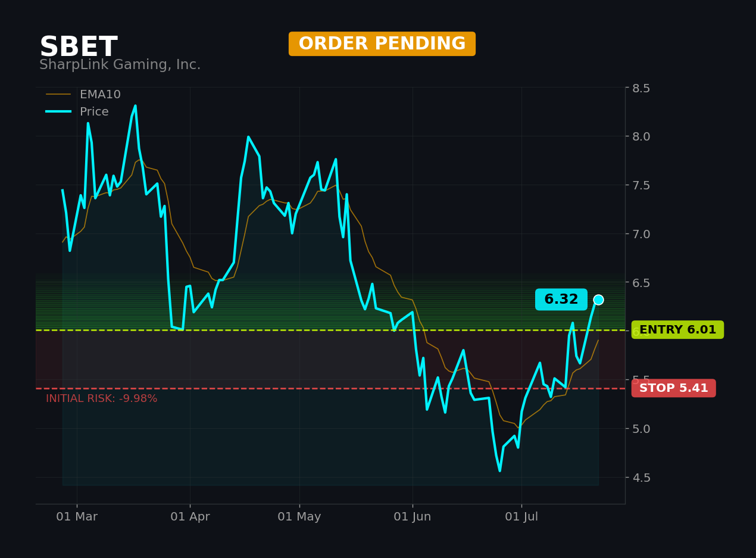Click the 6.32 current price label
Screen dimensions: 756x558
561,300
